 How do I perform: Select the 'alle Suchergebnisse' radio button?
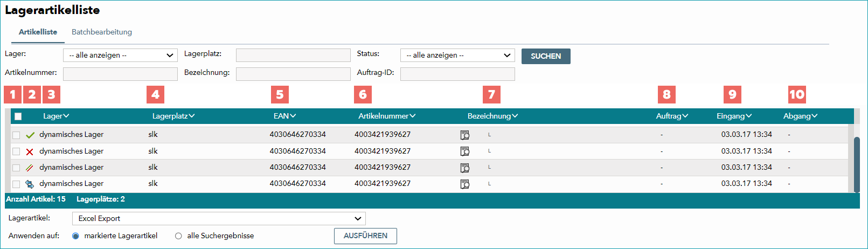178,236
